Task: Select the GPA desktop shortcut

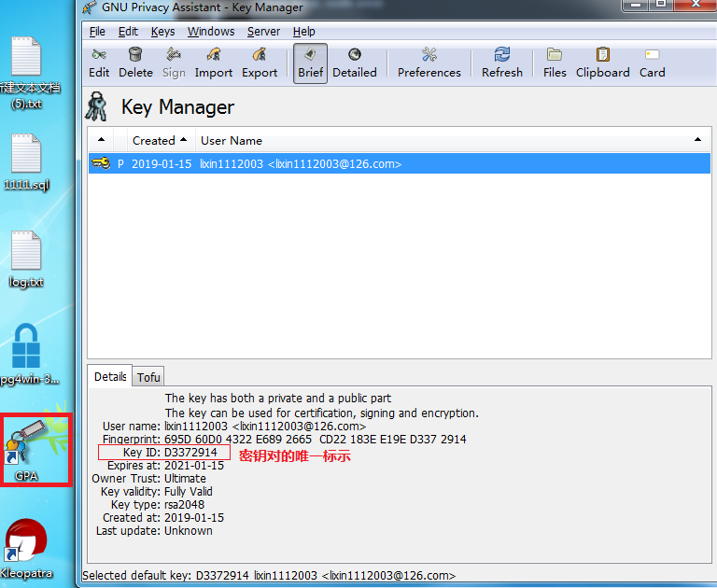Action: click(x=28, y=451)
